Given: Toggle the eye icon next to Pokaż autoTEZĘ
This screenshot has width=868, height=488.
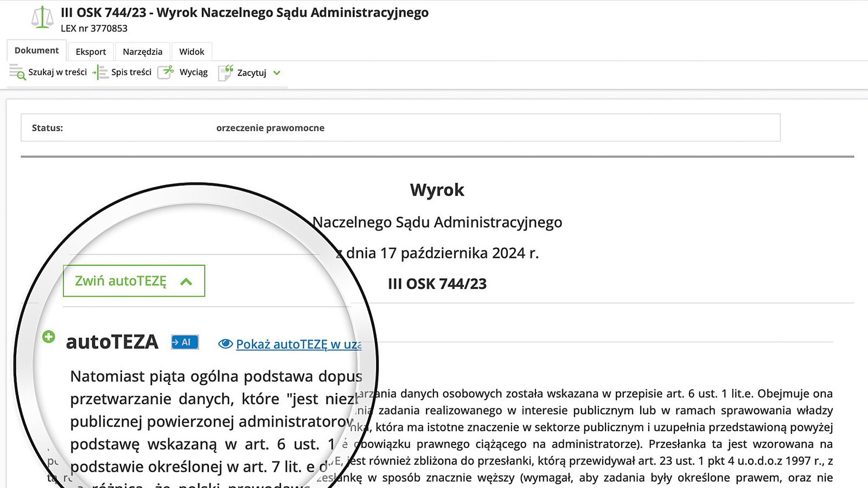Looking at the screenshot, I should [x=225, y=344].
